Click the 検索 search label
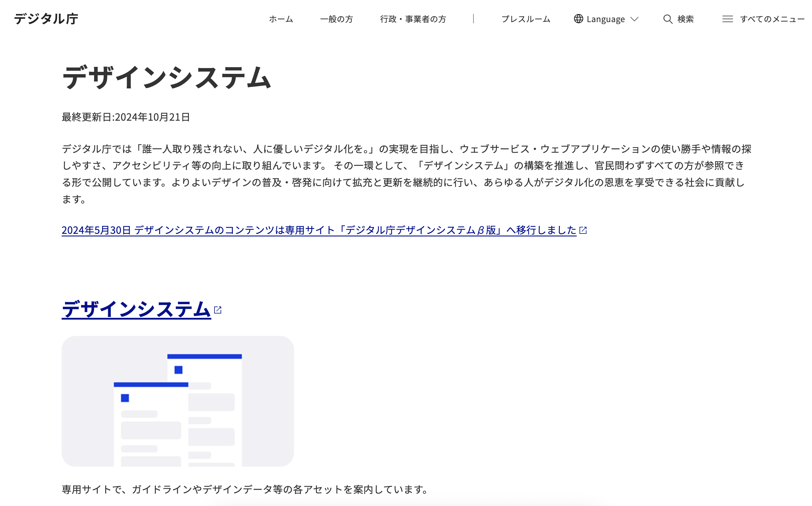The width and height of the screenshot is (812, 506). tap(686, 19)
